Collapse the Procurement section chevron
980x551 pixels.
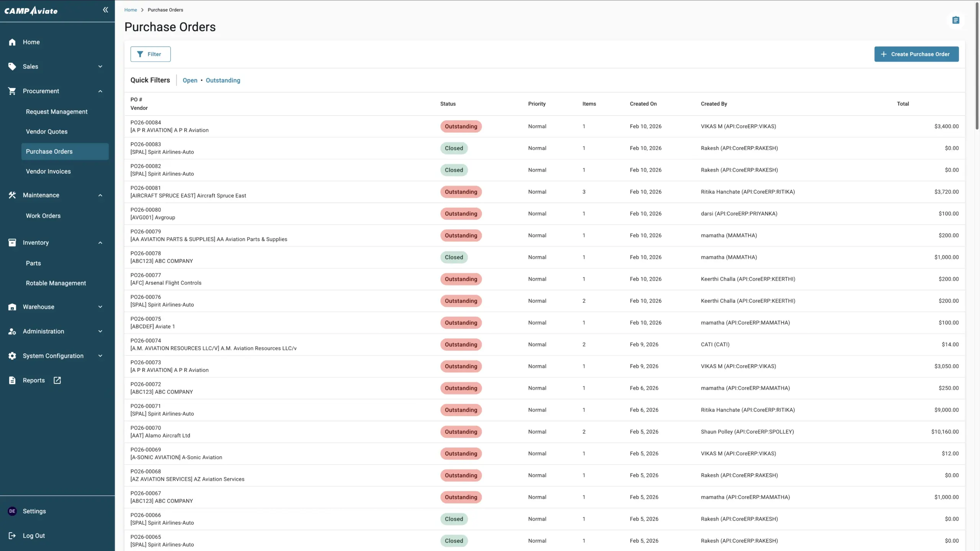pyautogui.click(x=100, y=91)
